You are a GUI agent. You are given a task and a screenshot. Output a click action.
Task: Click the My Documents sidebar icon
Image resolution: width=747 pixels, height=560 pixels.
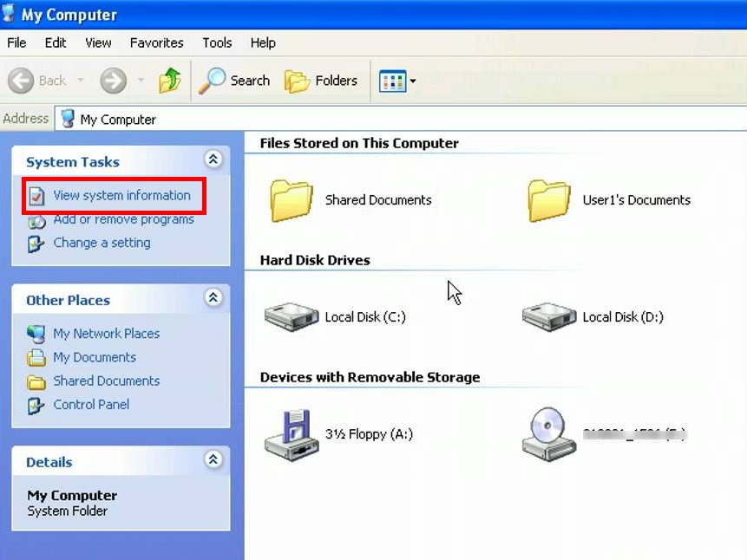click(x=36, y=358)
